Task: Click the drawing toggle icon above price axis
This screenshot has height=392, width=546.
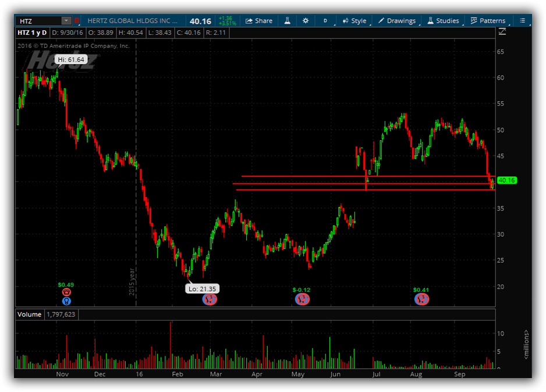Action: 502,32
